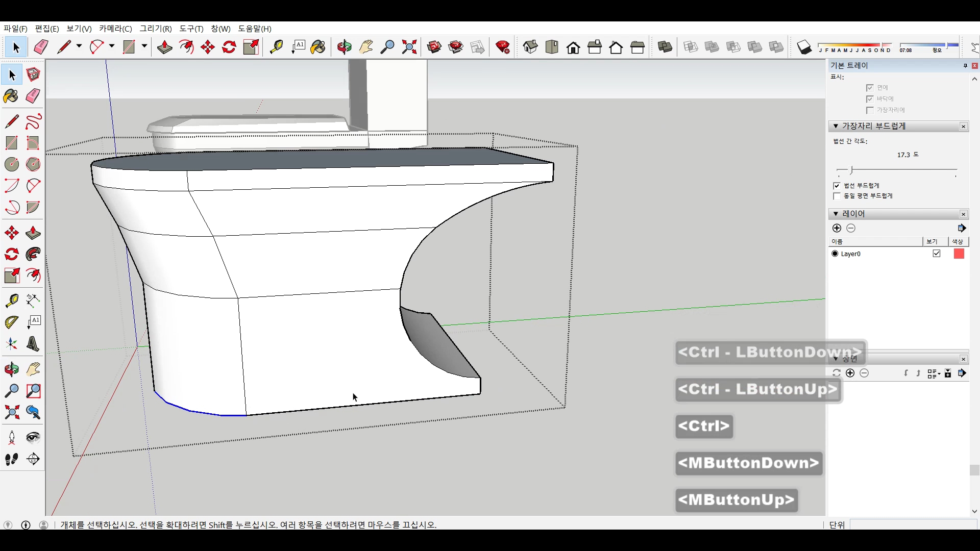The height and width of the screenshot is (551, 980).
Task: Toggle the 법선 부드럽게 checkbox
Action: pos(837,186)
